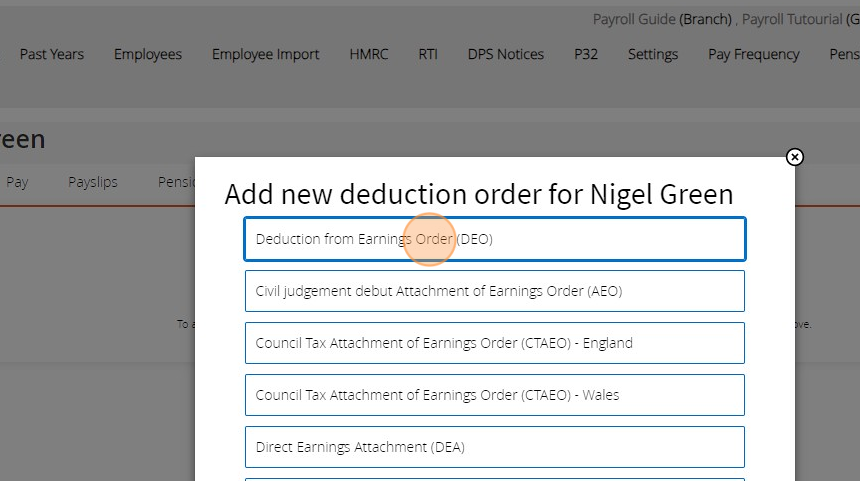Screen dimensions: 860x481
Task: Open the partially visible Pension tab
Action: click(176, 182)
